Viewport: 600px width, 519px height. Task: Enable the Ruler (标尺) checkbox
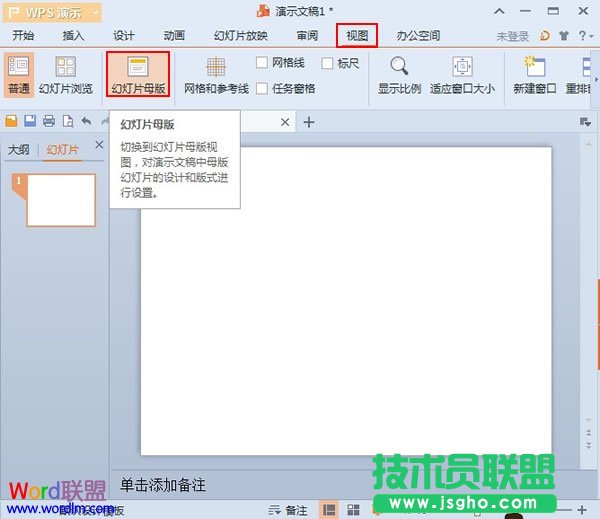click(x=327, y=63)
